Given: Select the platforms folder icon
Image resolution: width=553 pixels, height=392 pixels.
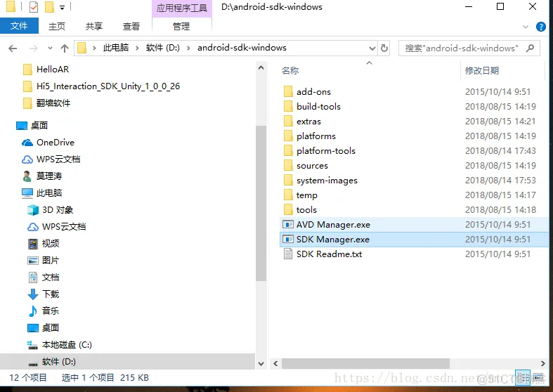Looking at the screenshot, I should click(288, 136).
